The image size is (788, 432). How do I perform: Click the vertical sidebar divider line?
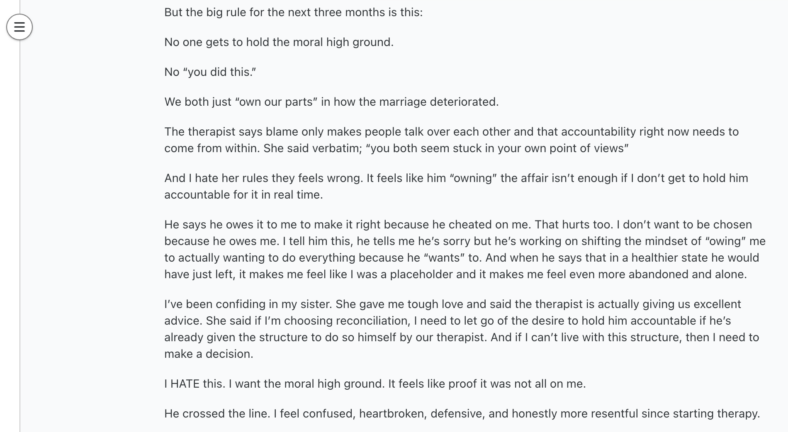[20, 236]
